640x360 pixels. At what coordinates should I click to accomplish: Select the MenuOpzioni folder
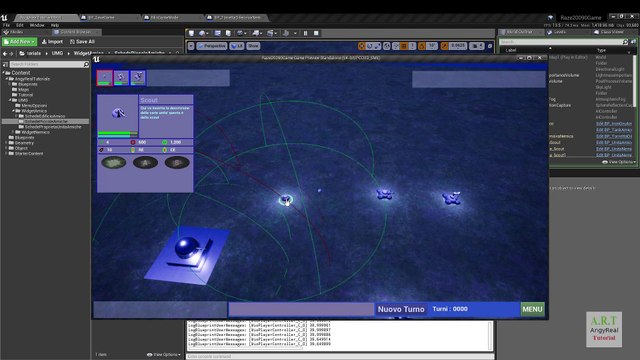point(31,105)
